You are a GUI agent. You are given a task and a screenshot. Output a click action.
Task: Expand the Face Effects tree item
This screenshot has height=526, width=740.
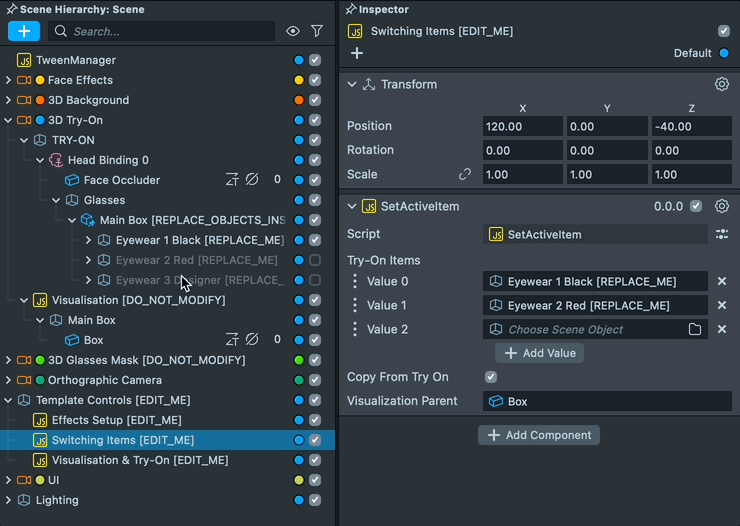pyautogui.click(x=9, y=80)
